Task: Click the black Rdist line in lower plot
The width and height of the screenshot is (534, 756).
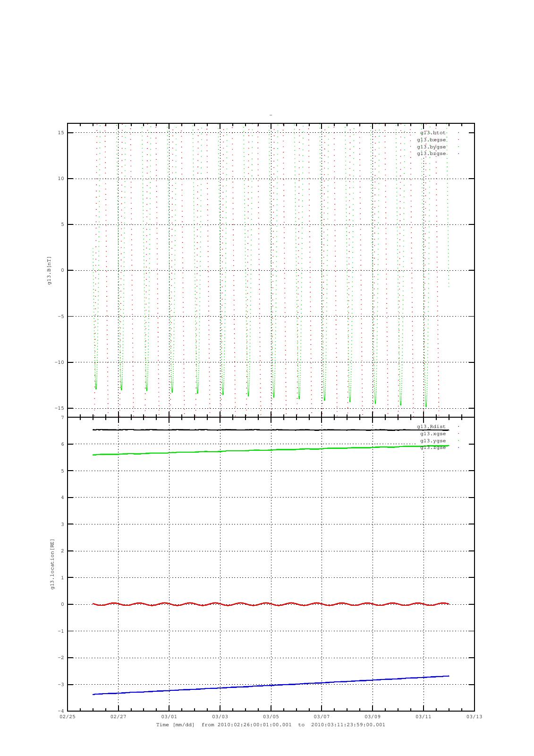Action: click(x=271, y=430)
